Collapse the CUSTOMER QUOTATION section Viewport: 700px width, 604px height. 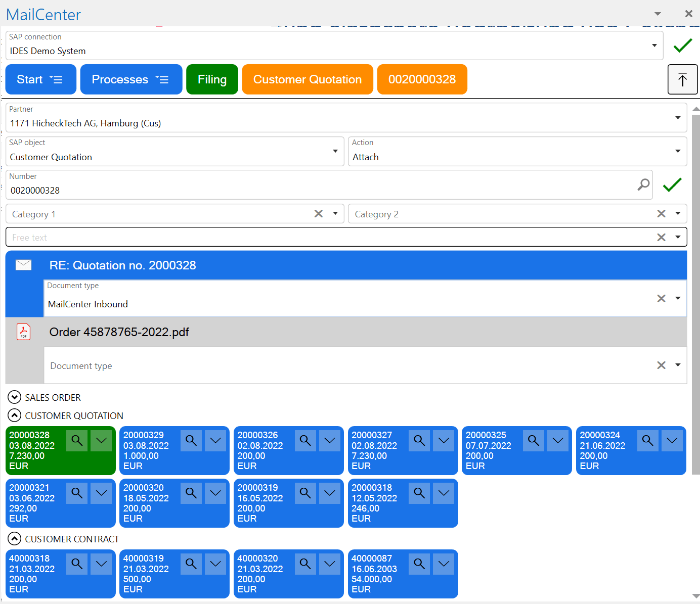tap(14, 415)
